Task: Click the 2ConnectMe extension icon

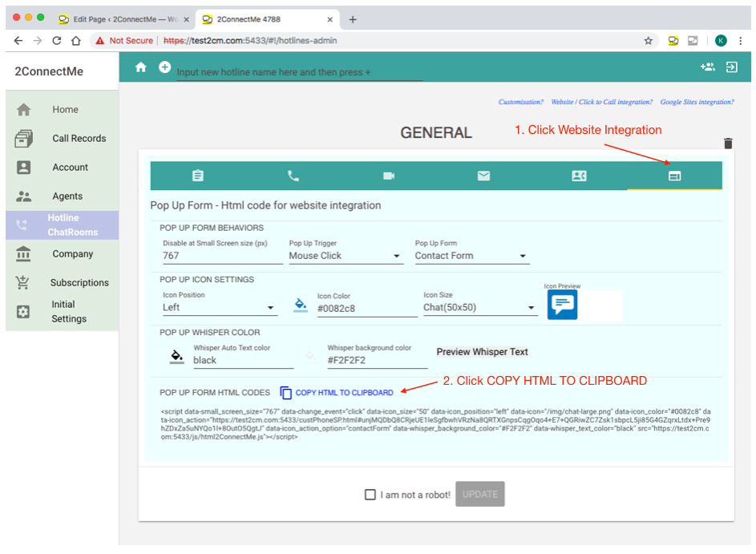Action: [673, 41]
